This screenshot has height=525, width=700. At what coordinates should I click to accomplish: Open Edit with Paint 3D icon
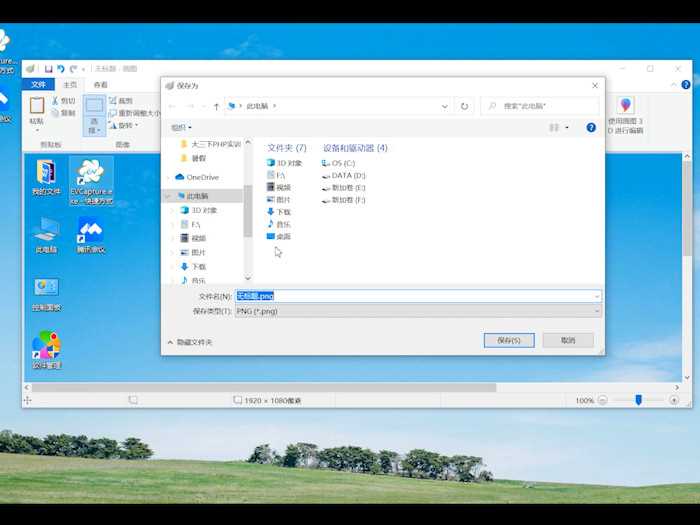(625, 107)
